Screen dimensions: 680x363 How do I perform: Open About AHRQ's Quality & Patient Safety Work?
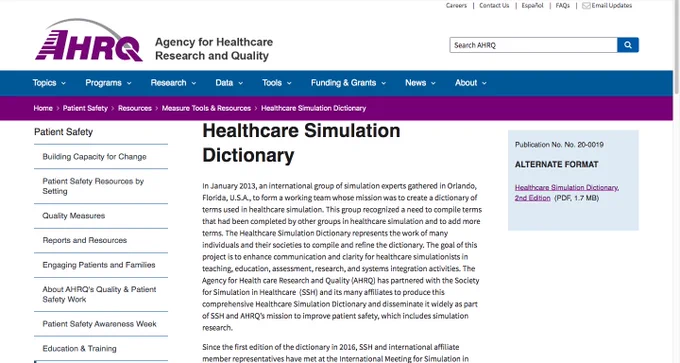point(99,294)
